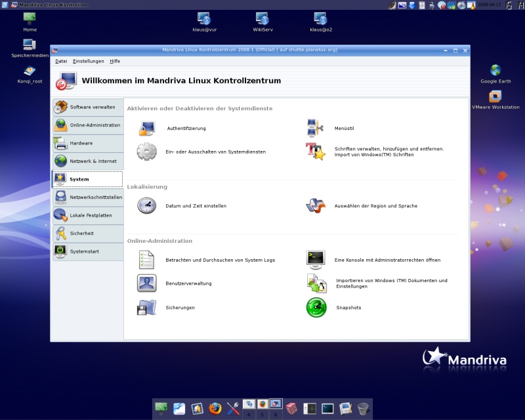Open the Hilfe menu

click(115, 61)
